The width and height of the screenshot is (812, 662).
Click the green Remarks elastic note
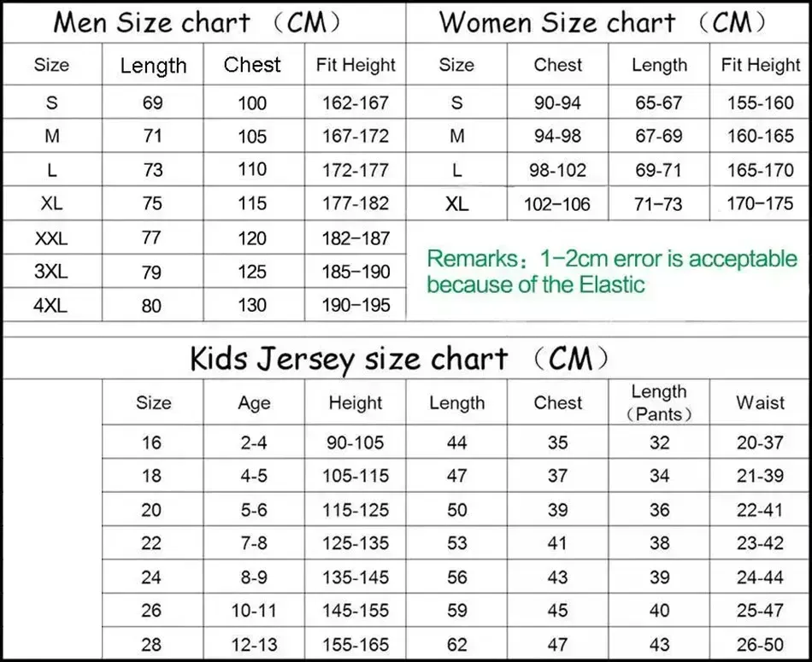coord(612,272)
